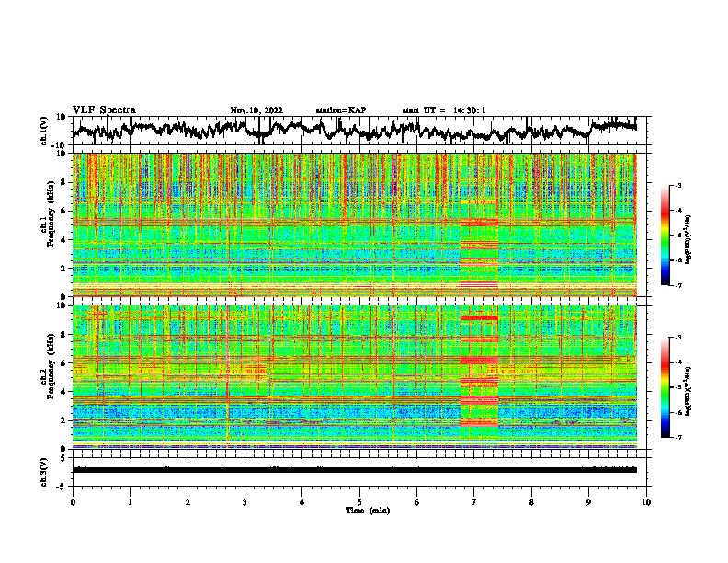Click the -7 label on ch.2 colorbar
This screenshot has height=563, width=728.
click(678, 437)
